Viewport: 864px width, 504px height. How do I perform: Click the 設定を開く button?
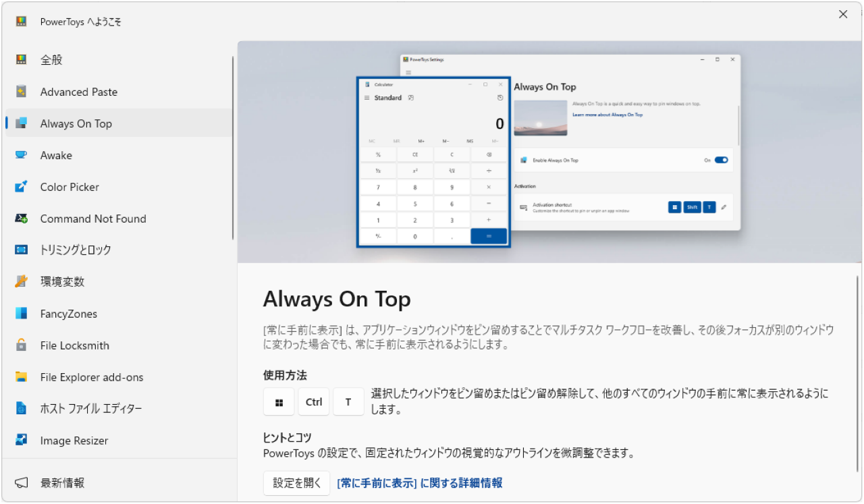click(x=296, y=483)
